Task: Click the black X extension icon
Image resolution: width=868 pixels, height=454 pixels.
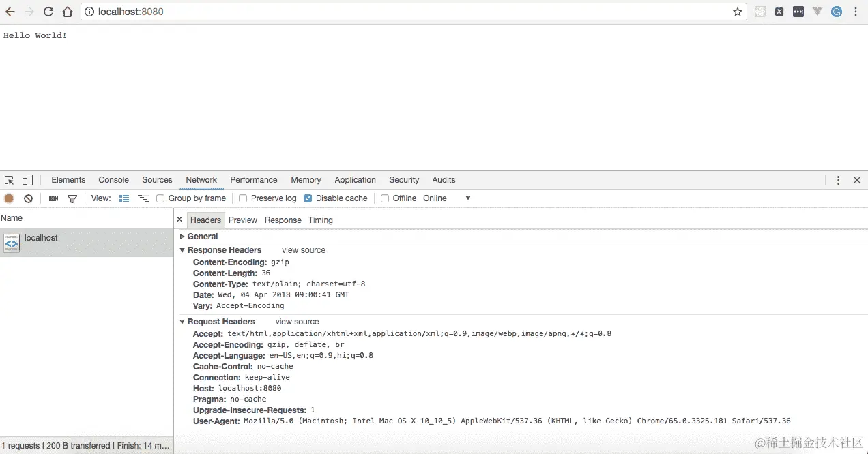Action: click(x=779, y=12)
